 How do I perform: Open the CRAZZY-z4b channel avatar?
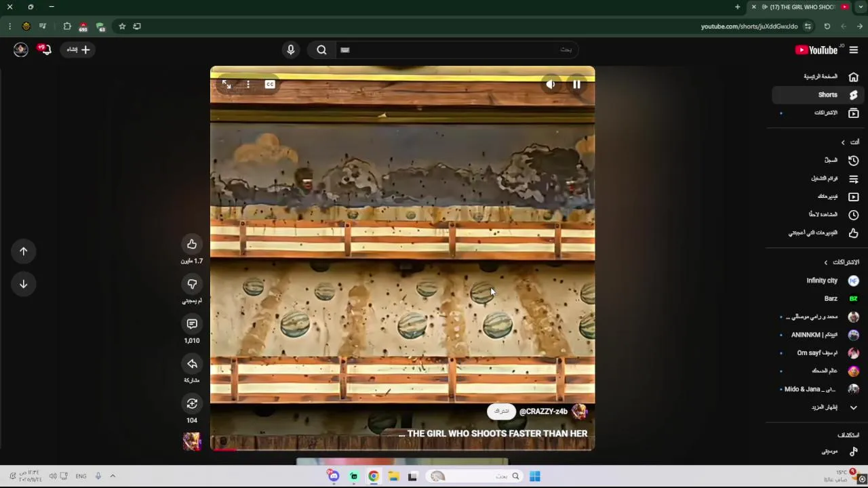coord(579,411)
